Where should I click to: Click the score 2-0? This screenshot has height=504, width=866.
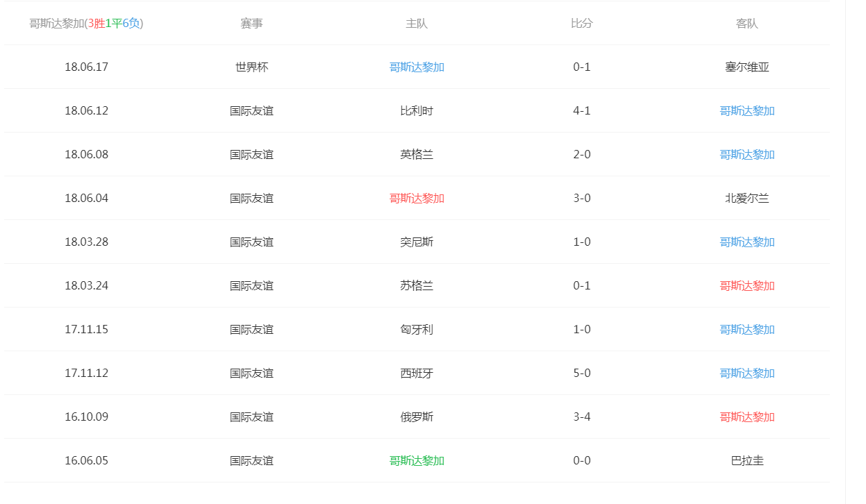pyautogui.click(x=582, y=155)
